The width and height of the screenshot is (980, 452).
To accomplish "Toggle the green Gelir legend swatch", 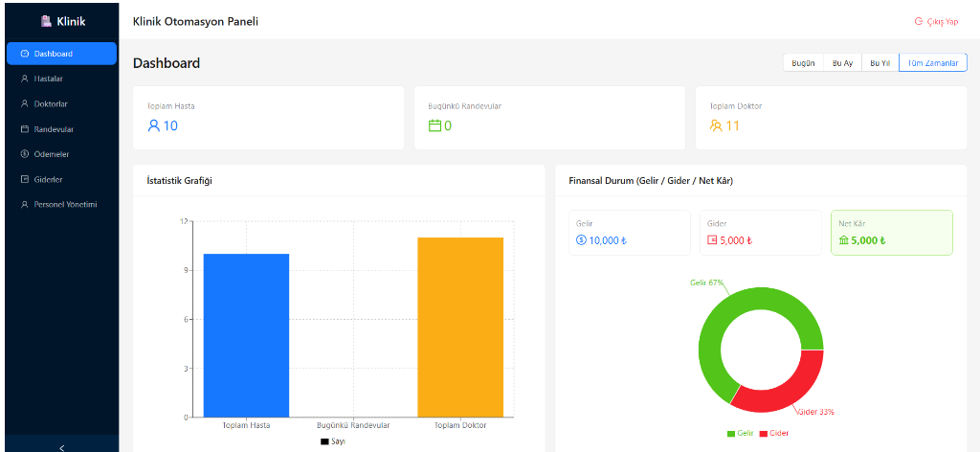I will [731, 433].
